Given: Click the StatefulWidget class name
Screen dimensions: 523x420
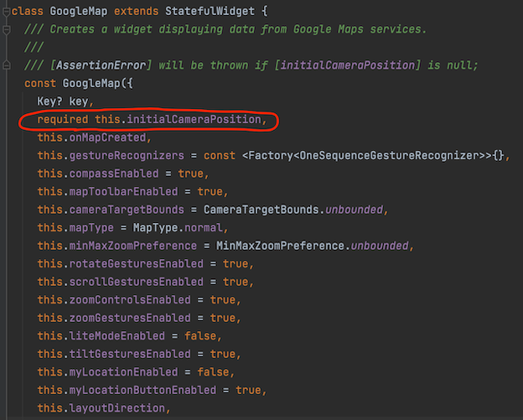Looking at the screenshot, I should [x=210, y=12].
